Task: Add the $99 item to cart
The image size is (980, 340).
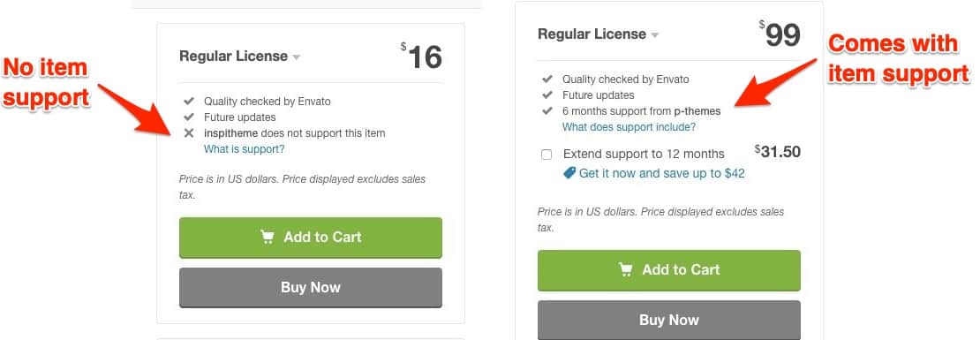Action: click(x=668, y=270)
